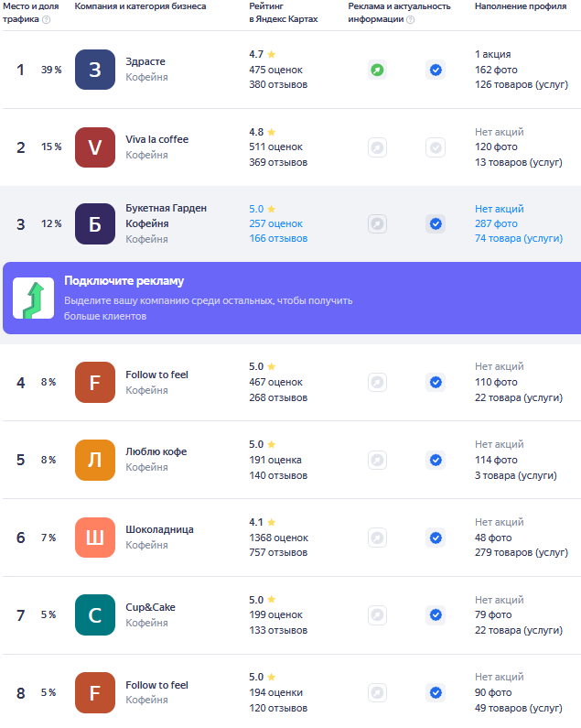Viewport: 581px width, 728px height.
Task: Open the 287 фото link
Action: click(496, 223)
